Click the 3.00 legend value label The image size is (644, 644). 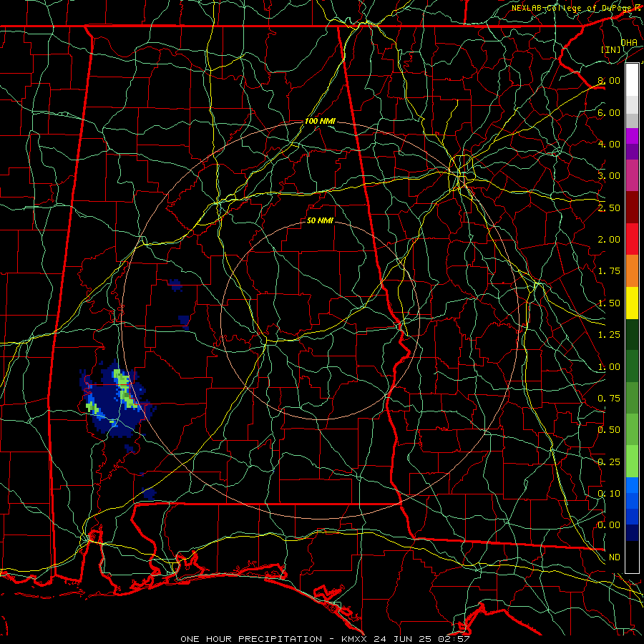[x=609, y=176]
